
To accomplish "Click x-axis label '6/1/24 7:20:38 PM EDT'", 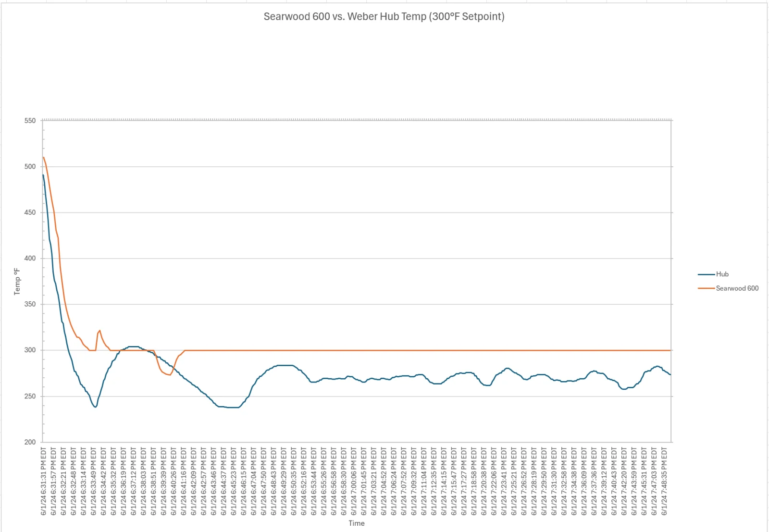I will click(484, 482).
